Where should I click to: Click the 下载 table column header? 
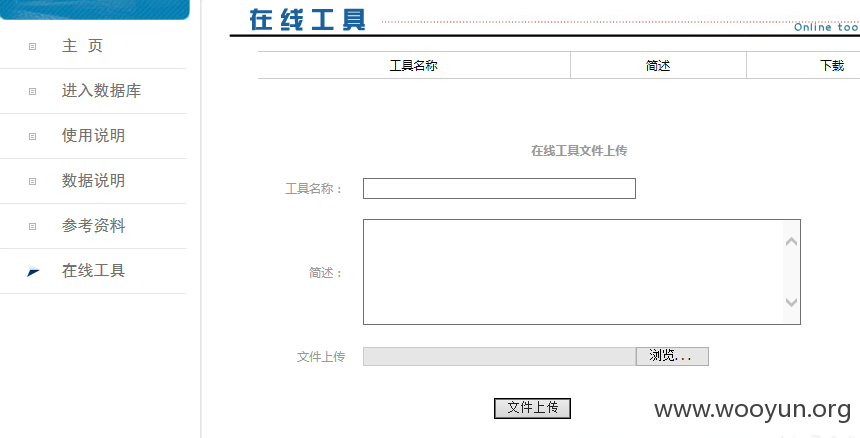832,66
